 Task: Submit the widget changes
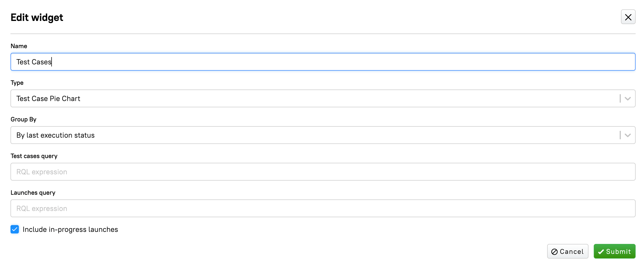coord(614,252)
